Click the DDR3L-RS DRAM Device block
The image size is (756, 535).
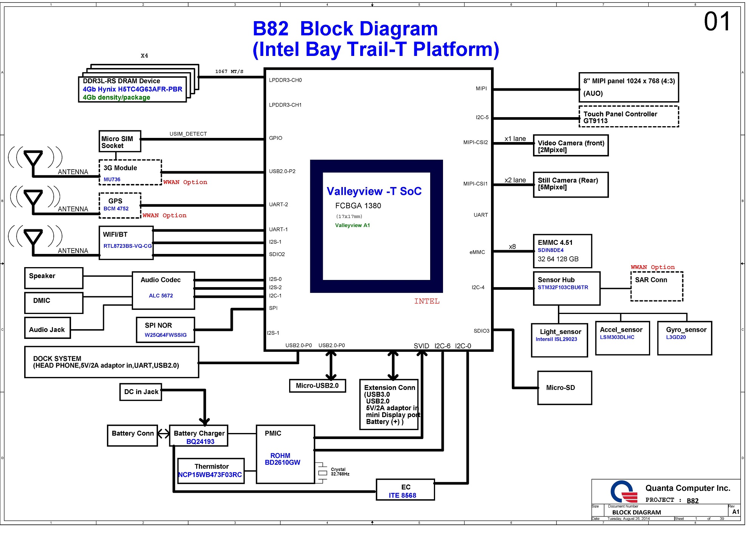(x=132, y=89)
